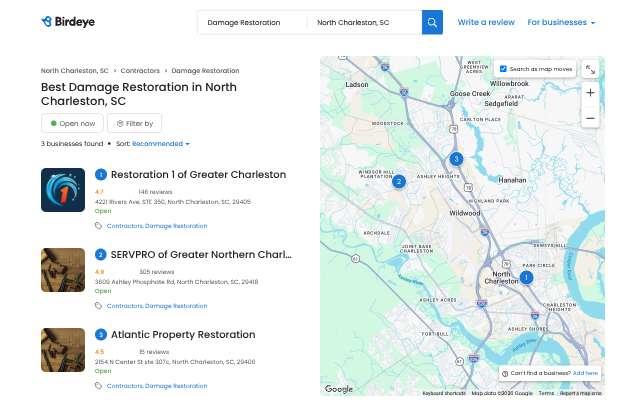Click category tags link under SERVPRO
640x400 pixels.
click(157, 306)
